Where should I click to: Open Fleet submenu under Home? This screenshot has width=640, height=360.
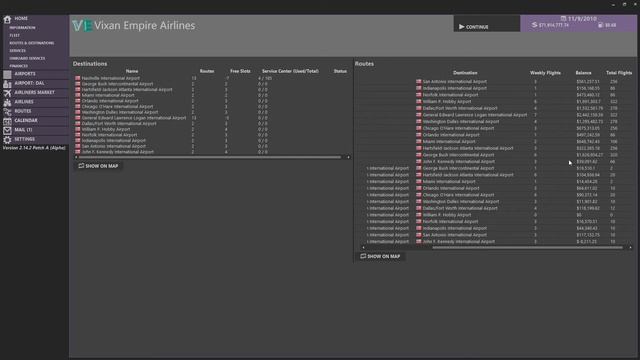[15, 36]
